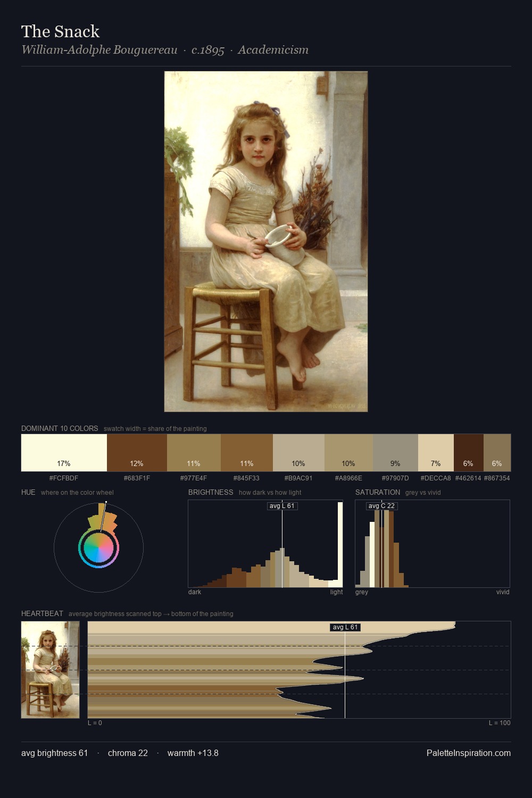Click the HEARTBEAT section heading
Viewport: 532px width, 798px height.
(42, 613)
